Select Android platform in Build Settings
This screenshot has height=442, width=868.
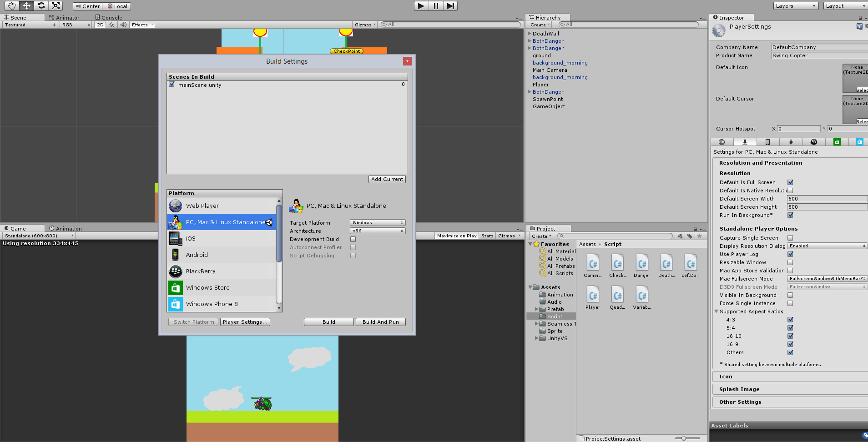(x=222, y=255)
